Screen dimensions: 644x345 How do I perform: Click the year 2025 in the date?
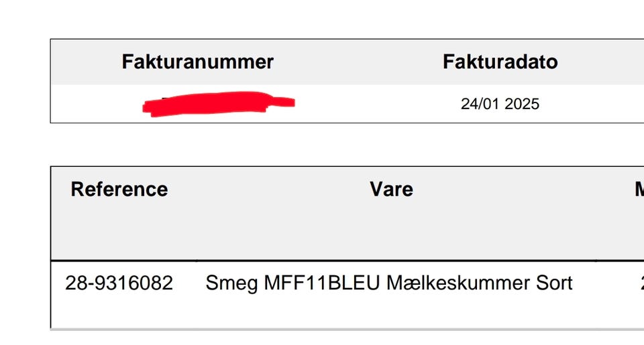(x=522, y=105)
